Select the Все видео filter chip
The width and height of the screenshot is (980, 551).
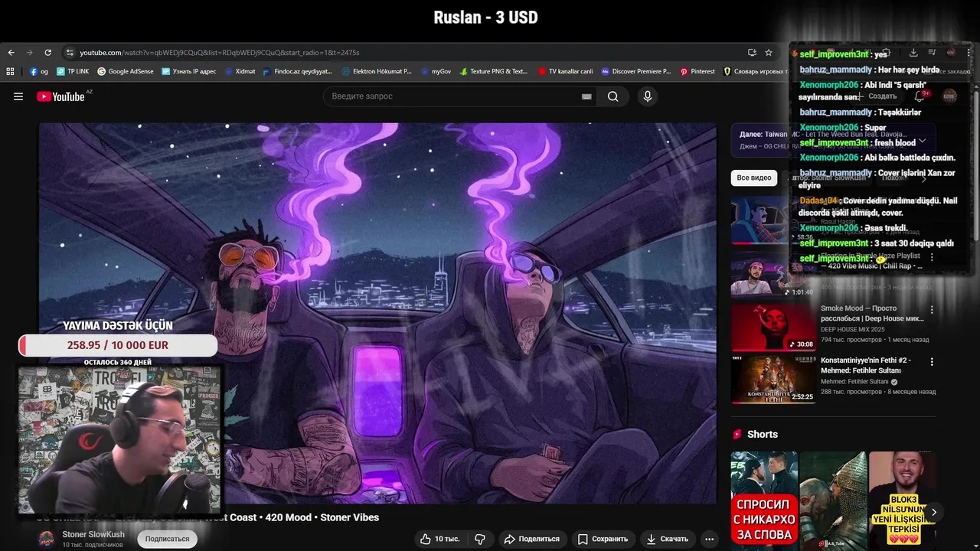pyautogui.click(x=754, y=178)
